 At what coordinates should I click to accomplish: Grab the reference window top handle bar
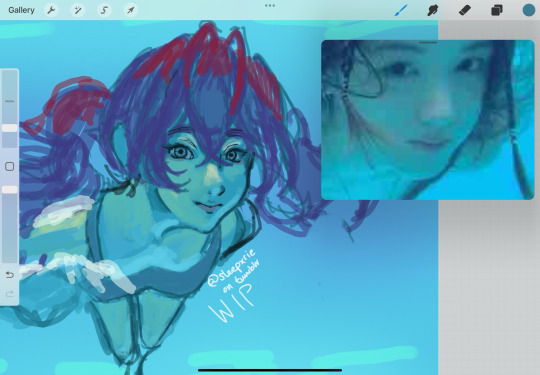(427, 42)
